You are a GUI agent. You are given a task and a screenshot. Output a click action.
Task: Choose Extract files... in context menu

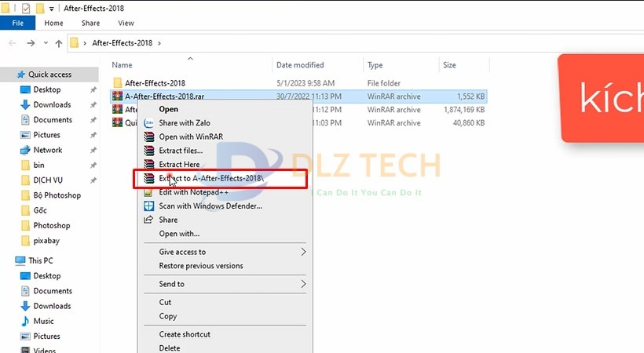[181, 151]
